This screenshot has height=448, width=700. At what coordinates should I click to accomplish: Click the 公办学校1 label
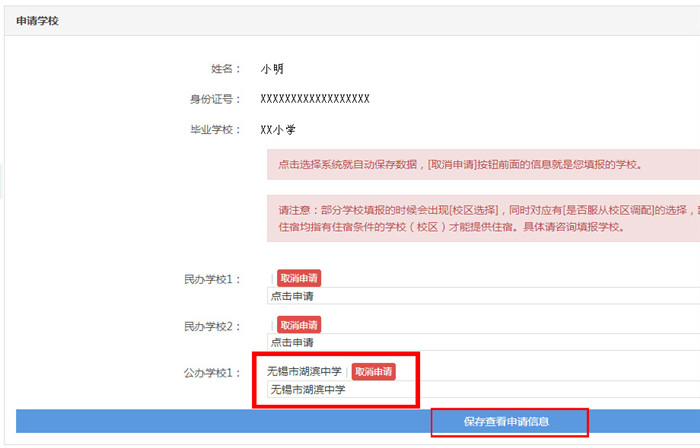206,372
